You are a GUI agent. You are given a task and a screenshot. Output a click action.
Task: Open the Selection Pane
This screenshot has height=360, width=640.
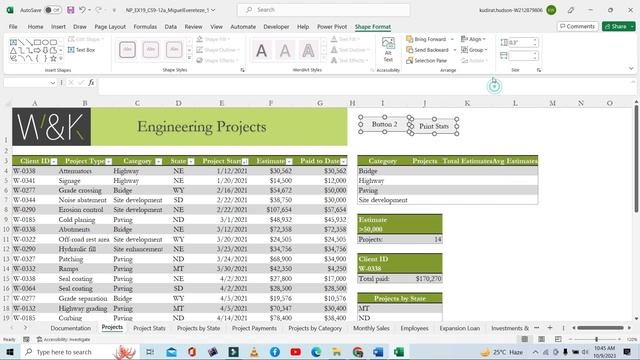[427, 60]
